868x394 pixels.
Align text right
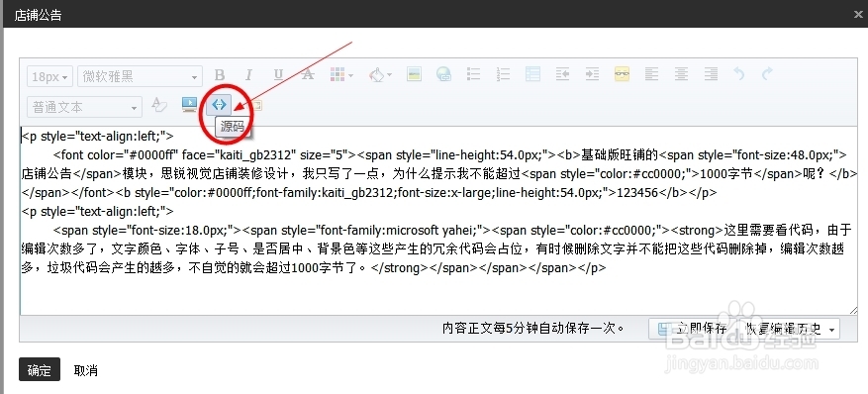pyautogui.click(x=711, y=74)
